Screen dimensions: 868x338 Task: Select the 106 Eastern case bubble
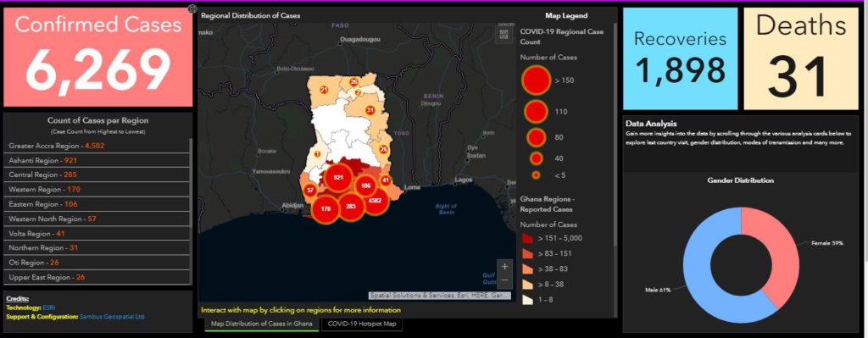coord(365,186)
